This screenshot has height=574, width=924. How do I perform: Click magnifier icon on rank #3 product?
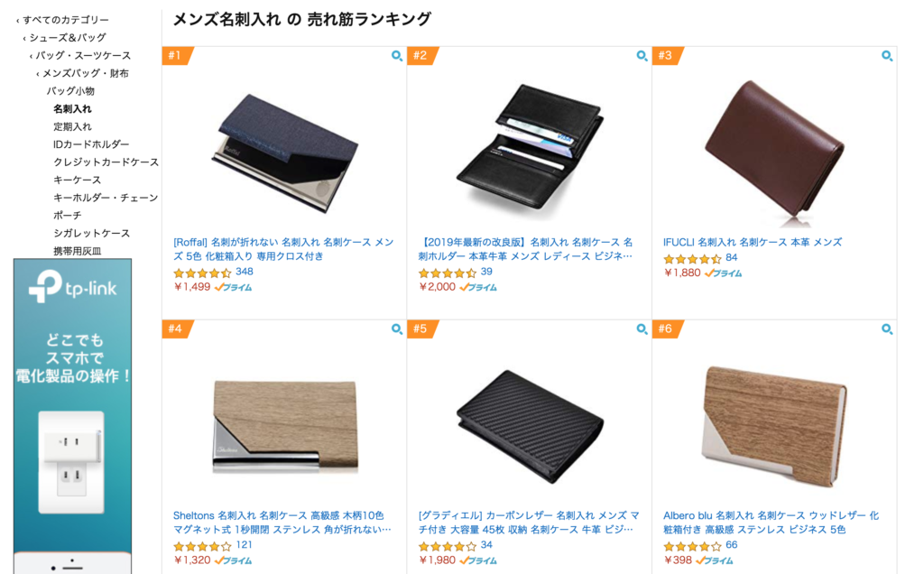click(x=887, y=56)
